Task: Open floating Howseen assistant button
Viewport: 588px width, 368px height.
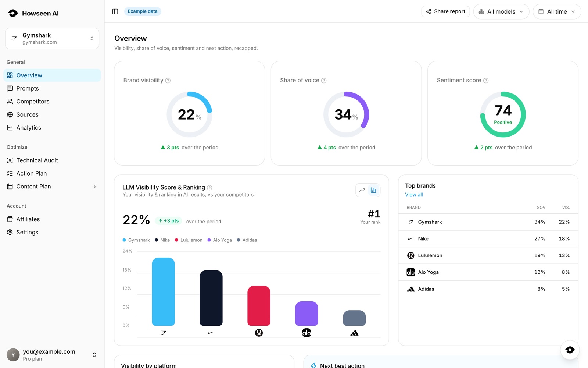Action: pos(570,350)
